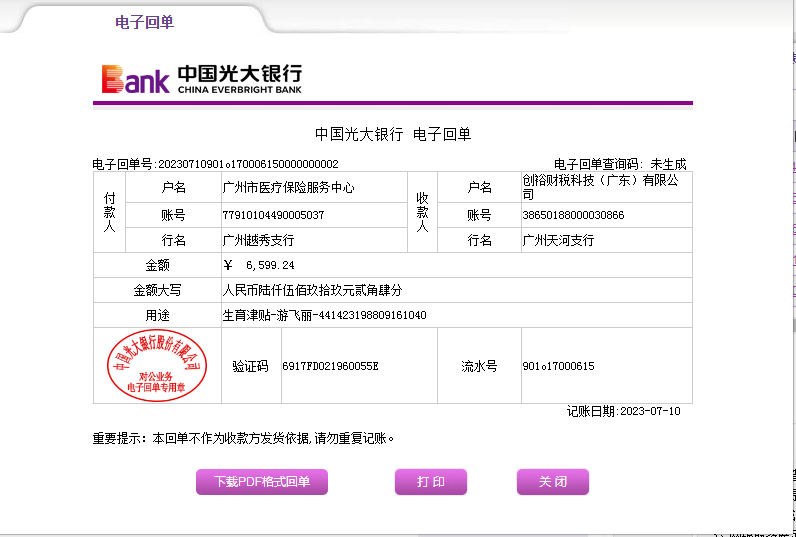
Task: Click the 付款人 header cell
Action: pyautogui.click(x=109, y=212)
